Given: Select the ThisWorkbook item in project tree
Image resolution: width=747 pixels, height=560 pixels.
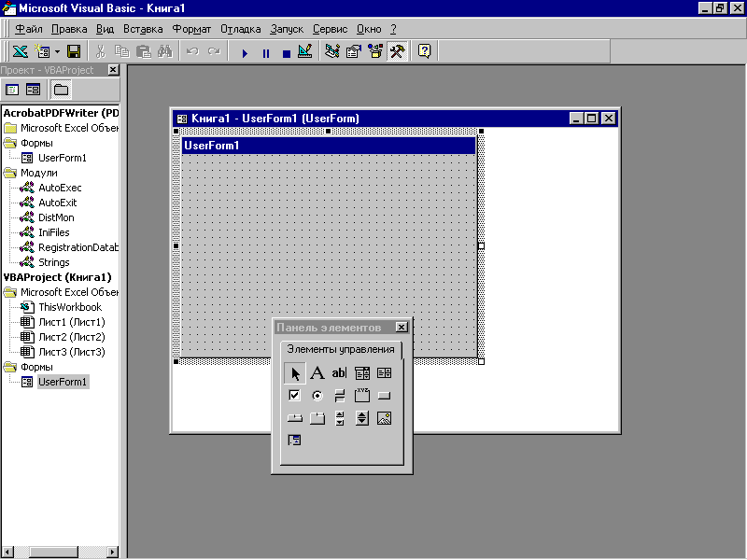Looking at the screenshot, I should click(x=69, y=307).
